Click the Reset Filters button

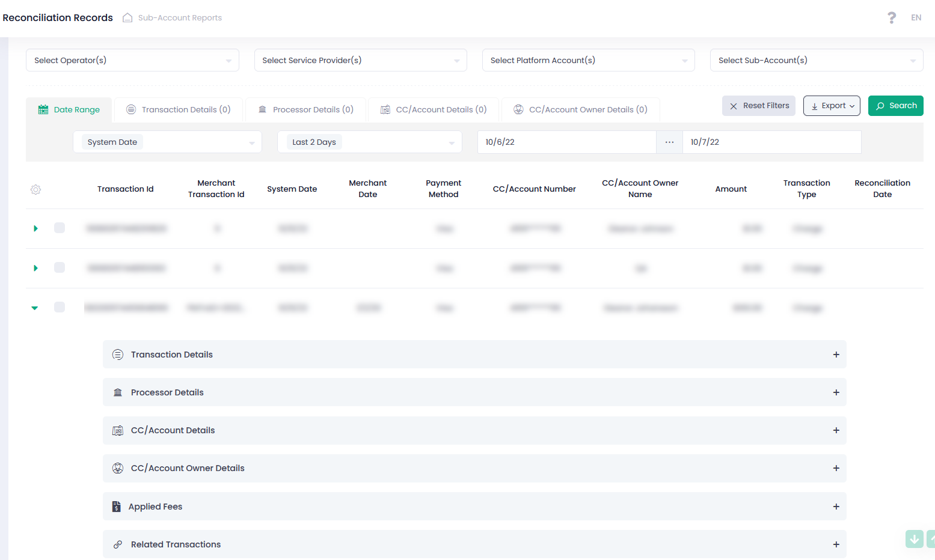(x=759, y=106)
